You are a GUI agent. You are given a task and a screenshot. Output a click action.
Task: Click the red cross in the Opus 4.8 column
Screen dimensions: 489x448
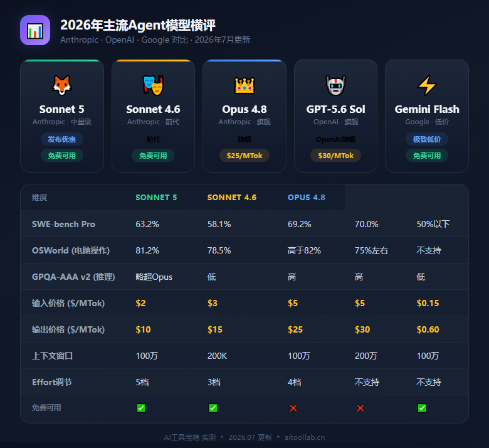293,408
